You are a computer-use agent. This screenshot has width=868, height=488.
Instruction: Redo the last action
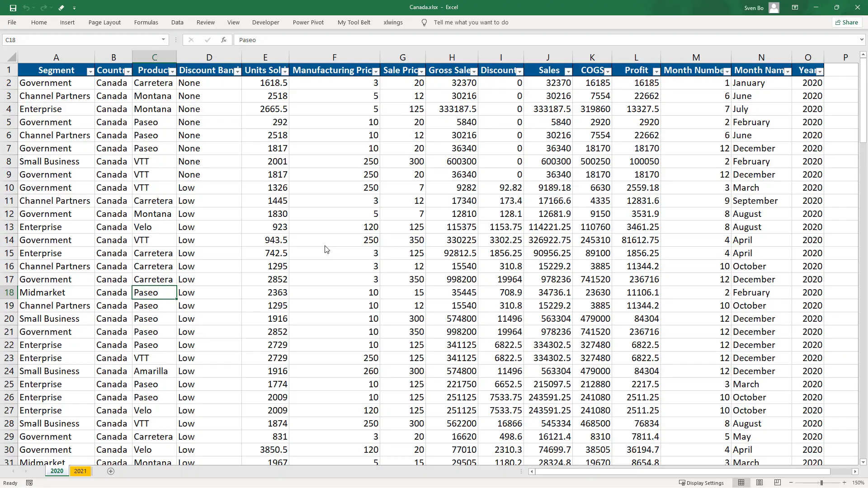[43, 8]
